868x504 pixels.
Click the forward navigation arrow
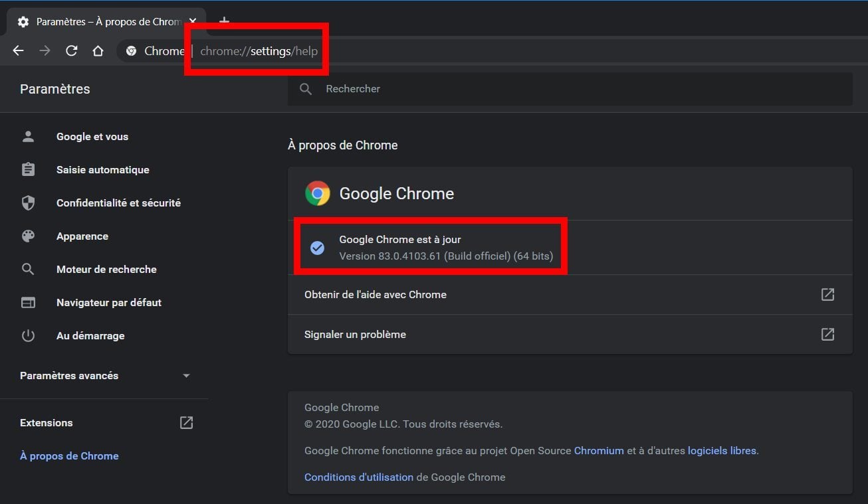(x=45, y=51)
